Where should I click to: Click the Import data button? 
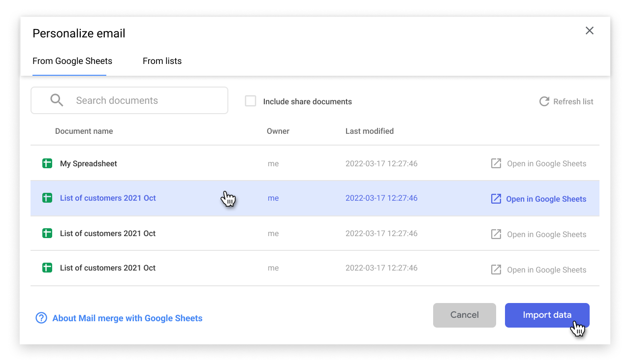pos(547,315)
